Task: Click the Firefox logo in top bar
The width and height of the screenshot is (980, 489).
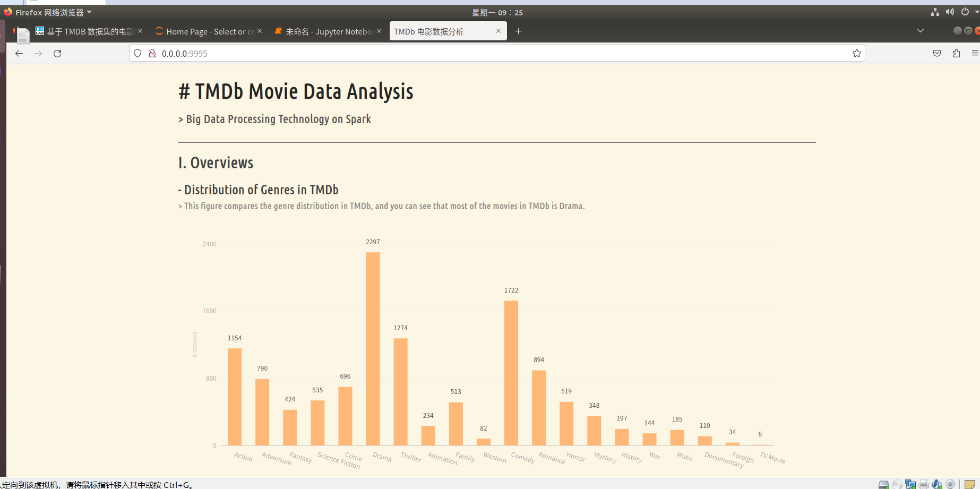Action: click(8, 12)
